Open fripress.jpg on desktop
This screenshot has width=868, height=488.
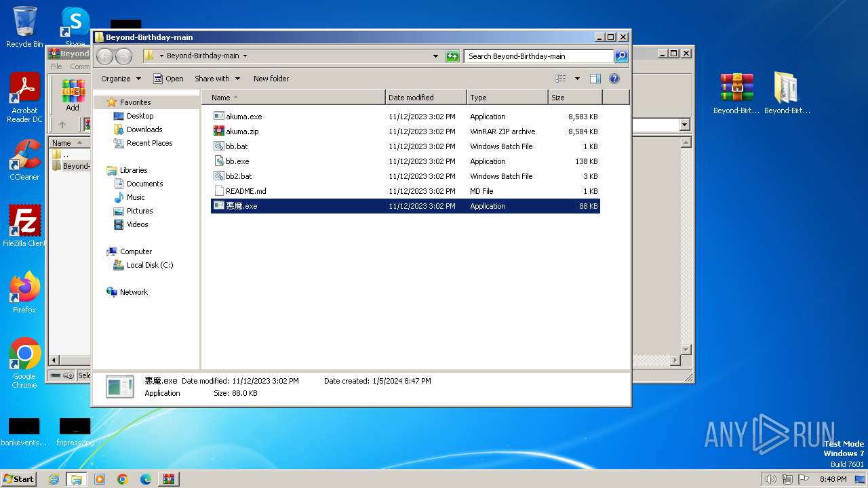pos(75,432)
